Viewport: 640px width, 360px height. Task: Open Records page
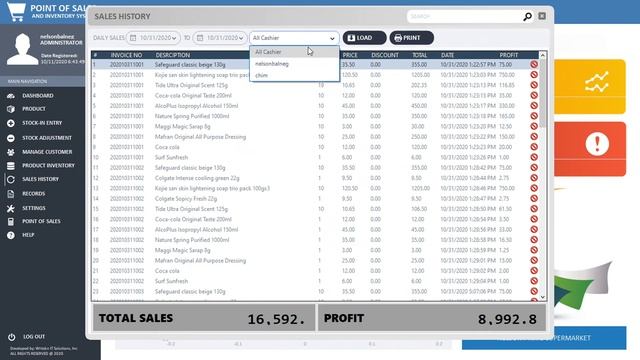[x=33, y=194]
